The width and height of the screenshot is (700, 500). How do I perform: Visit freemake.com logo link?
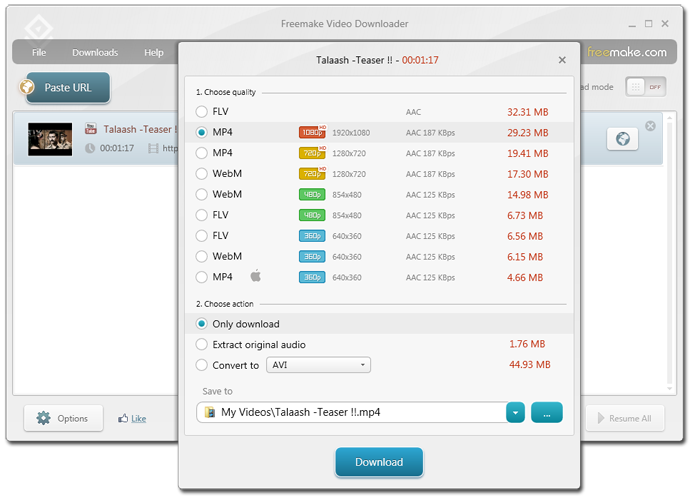(627, 52)
